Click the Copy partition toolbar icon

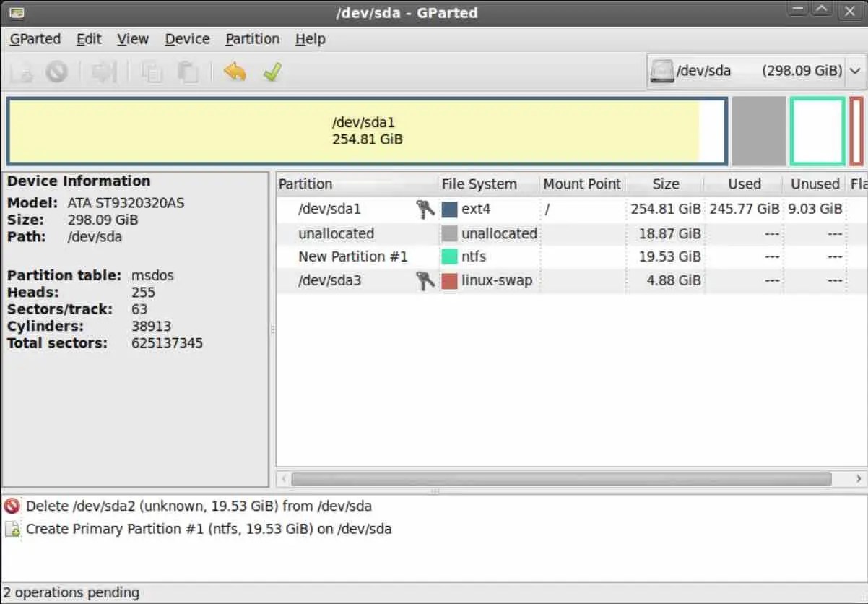click(152, 71)
